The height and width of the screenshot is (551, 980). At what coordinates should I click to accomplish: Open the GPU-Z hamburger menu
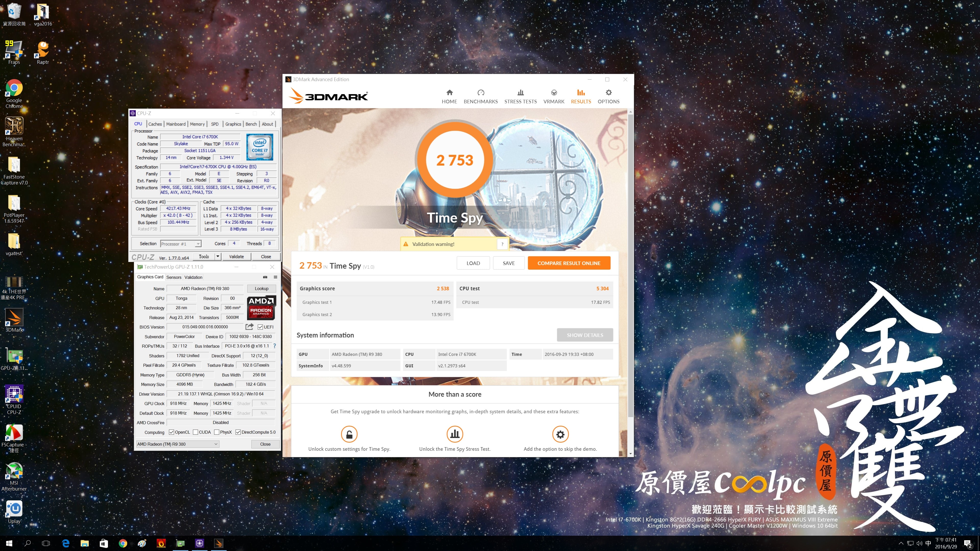(x=275, y=277)
